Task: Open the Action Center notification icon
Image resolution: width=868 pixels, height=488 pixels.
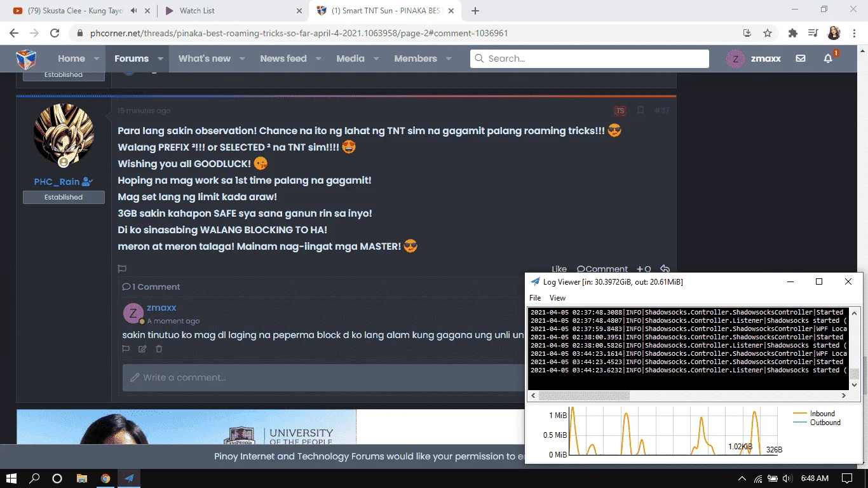Action: click(846, 478)
